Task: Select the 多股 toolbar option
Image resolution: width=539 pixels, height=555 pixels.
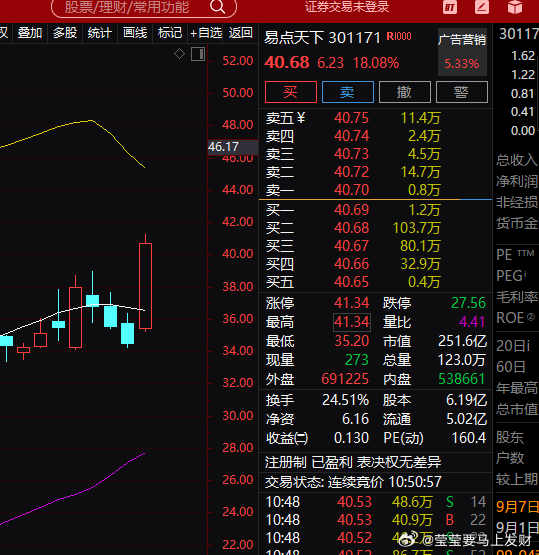Action: tap(65, 33)
